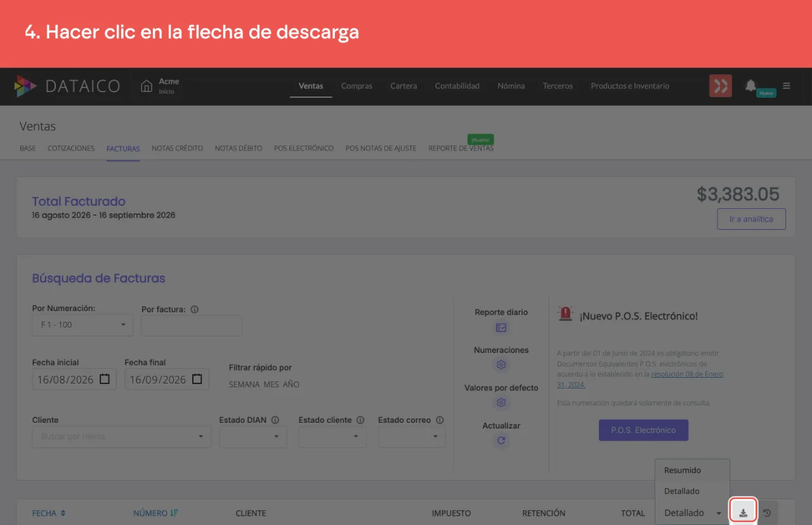Viewport: 812px width, 525px height.
Task: Open the Buscar por cliente dropdown
Action: coord(121,437)
